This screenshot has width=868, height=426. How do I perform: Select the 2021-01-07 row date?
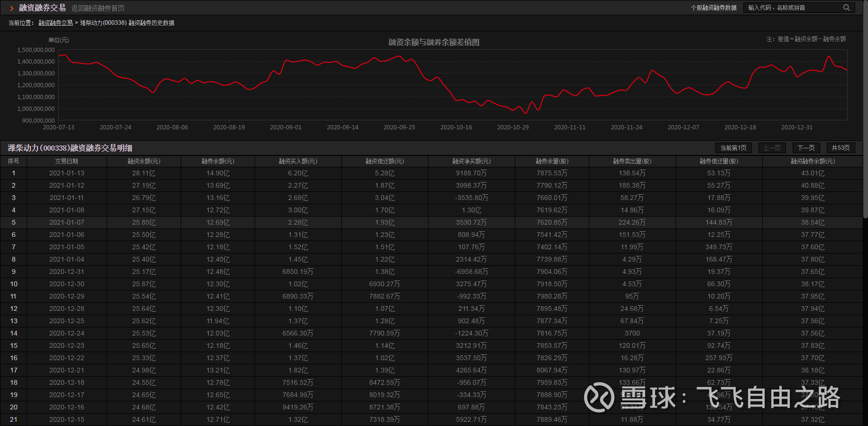pos(67,223)
